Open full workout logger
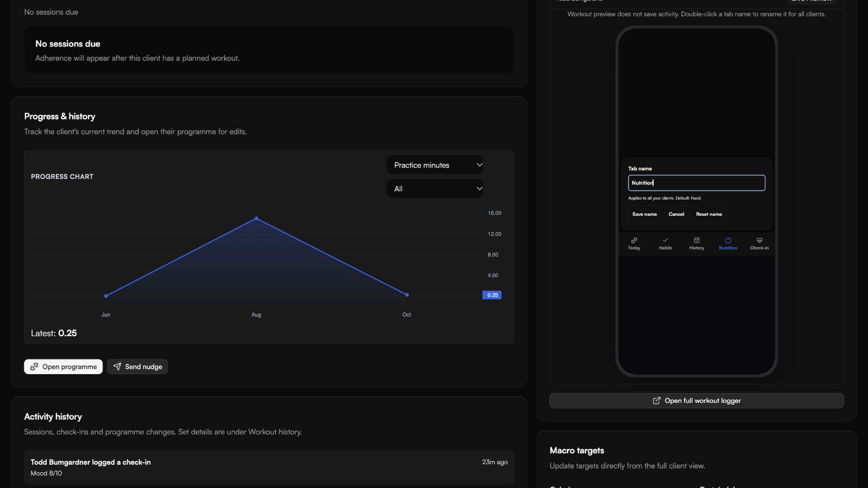This screenshot has height=488, width=868. pos(697,401)
